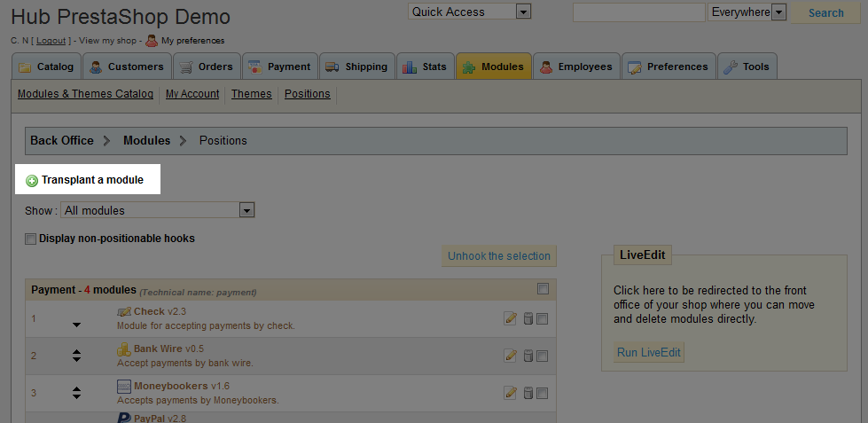The width and height of the screenshot is (868, 423).
Task: Open the Themes submenu link
Action: point(251,94)
